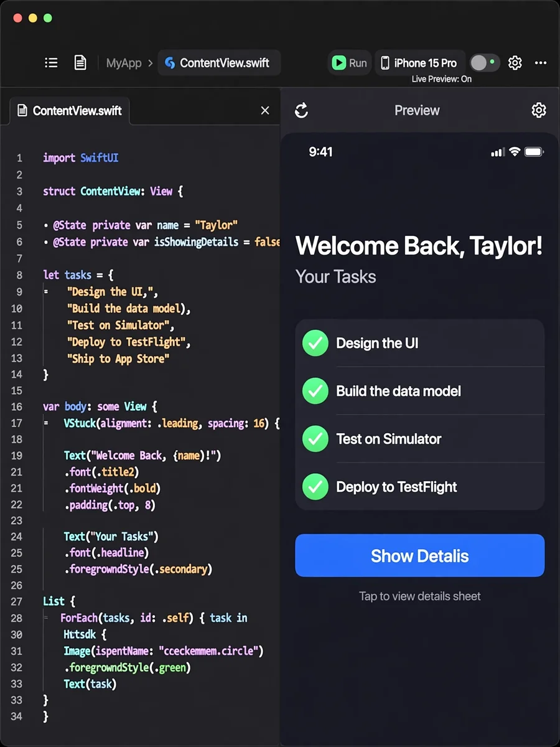Click the Your Tasks subtitle in preview
Viewport: 560px width, 747px height.
pos(336,277)
